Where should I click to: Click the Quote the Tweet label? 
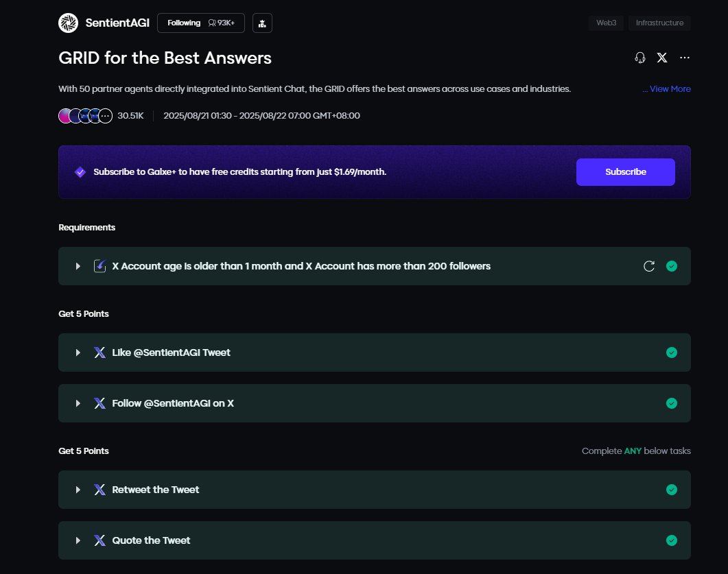[x=151, y=540]
